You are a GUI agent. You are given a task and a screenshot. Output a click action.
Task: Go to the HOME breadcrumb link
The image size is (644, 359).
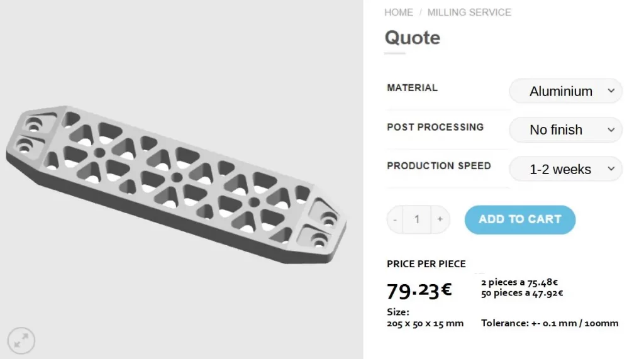[399, 13]
